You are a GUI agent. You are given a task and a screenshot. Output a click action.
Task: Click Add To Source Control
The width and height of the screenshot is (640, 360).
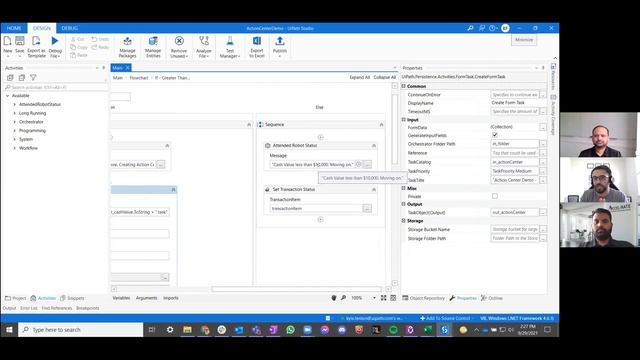[445, 318]
